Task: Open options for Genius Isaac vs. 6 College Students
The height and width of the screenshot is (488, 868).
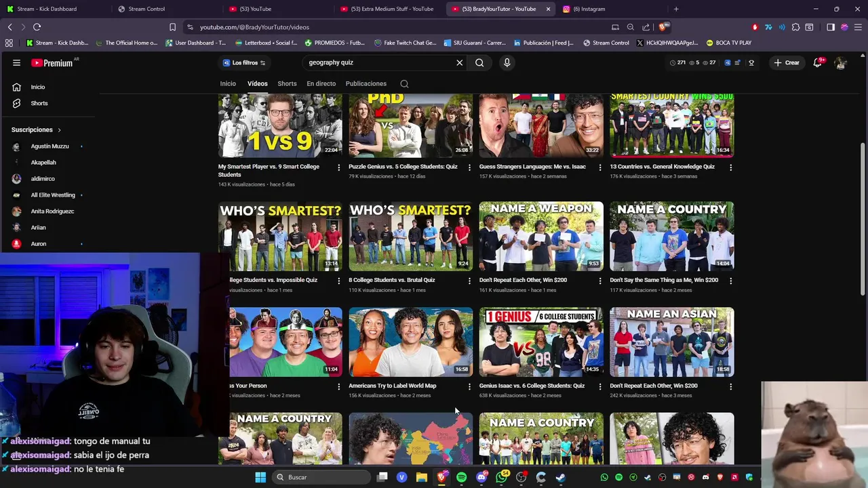Action: [x=599, y=386]
